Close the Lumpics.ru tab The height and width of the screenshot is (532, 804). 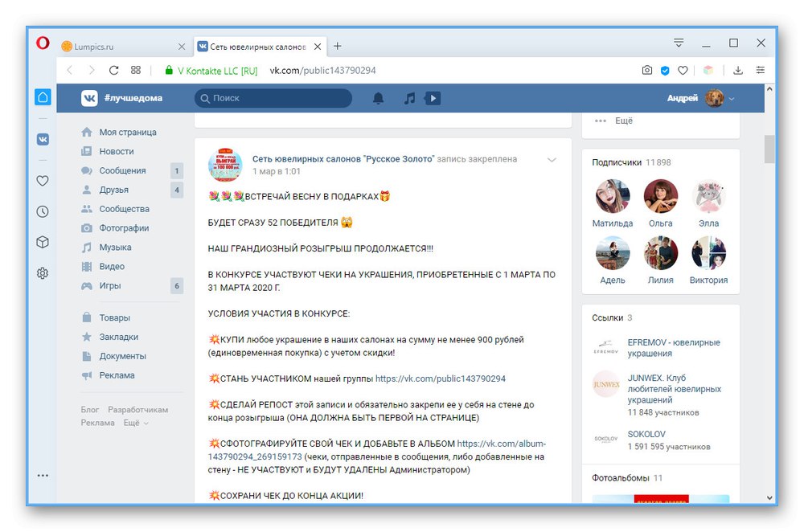coord(182,47)
